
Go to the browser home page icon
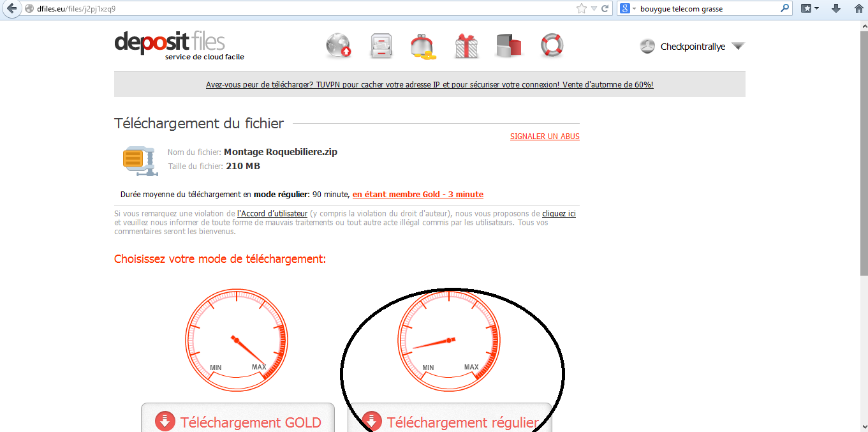(858, 9)
